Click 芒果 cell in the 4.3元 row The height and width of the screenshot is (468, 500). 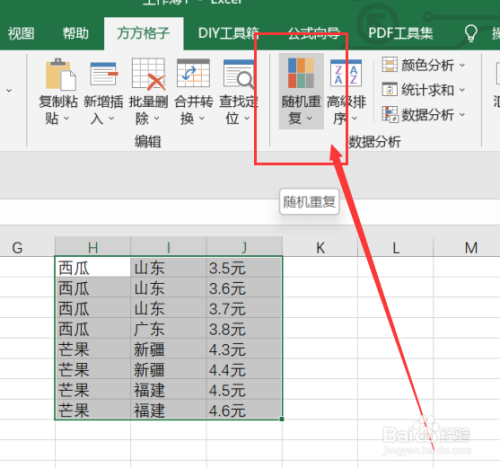(93, 349)
